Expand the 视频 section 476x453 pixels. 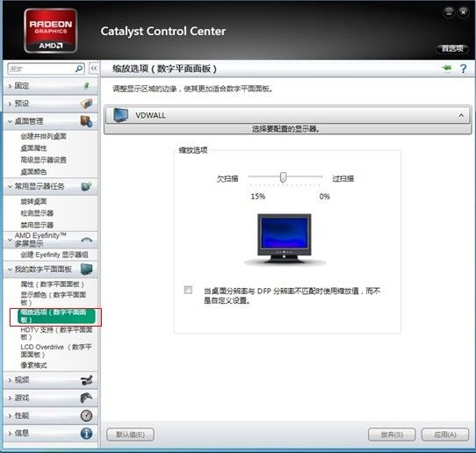[x=10, y=380]
